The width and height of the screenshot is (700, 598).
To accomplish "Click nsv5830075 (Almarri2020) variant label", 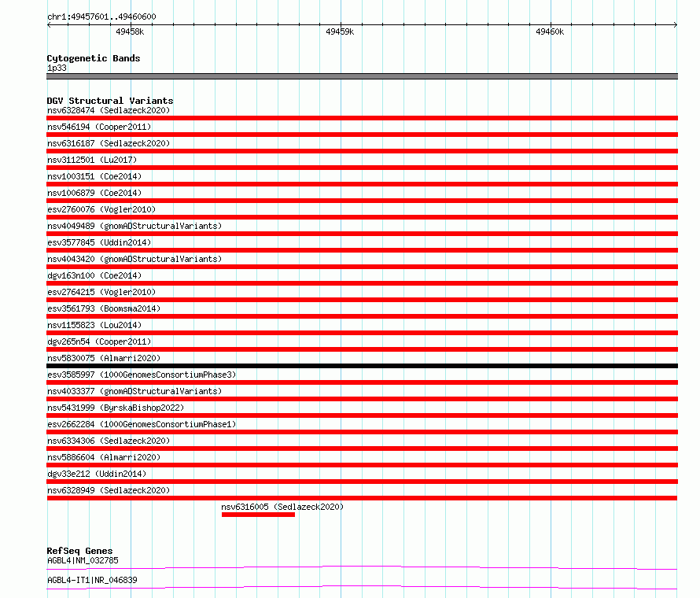I will click(104, 358).
